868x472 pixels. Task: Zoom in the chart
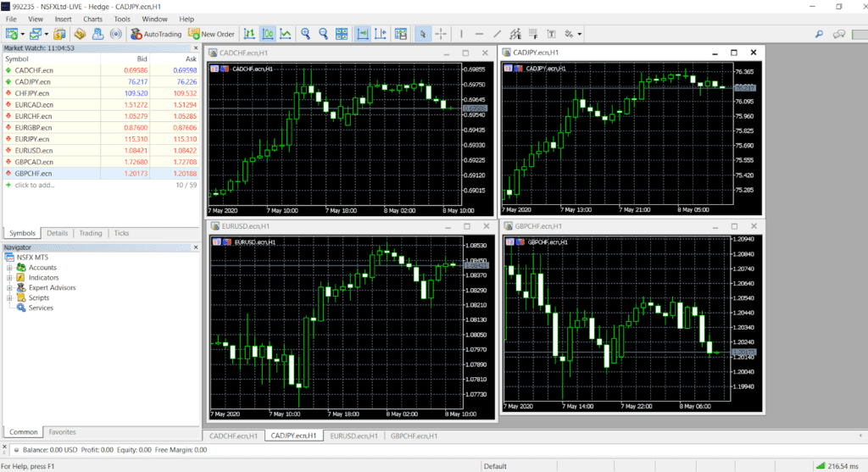tap(305, 34)
